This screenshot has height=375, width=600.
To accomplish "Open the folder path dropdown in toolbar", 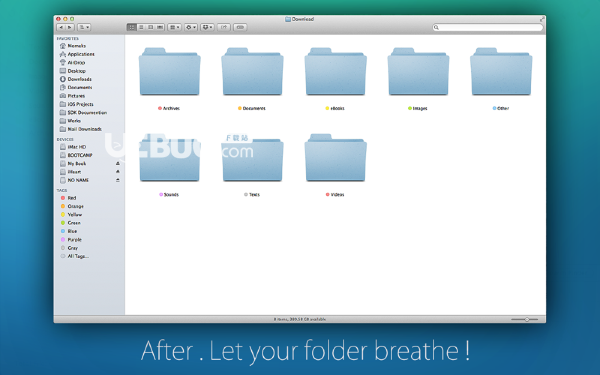I will pyautogui.click(x=84, y=28).
